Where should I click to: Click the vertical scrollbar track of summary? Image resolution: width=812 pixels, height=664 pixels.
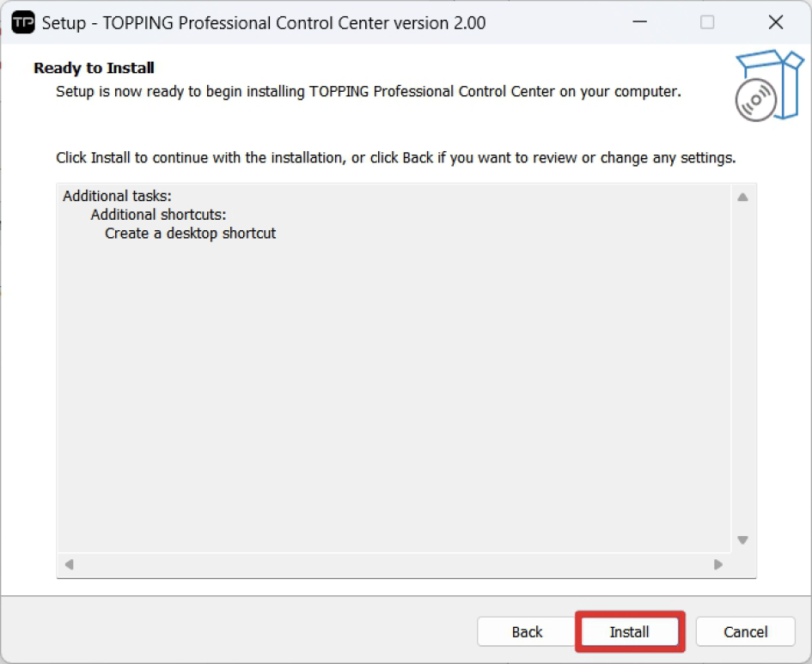click(742, 369)
